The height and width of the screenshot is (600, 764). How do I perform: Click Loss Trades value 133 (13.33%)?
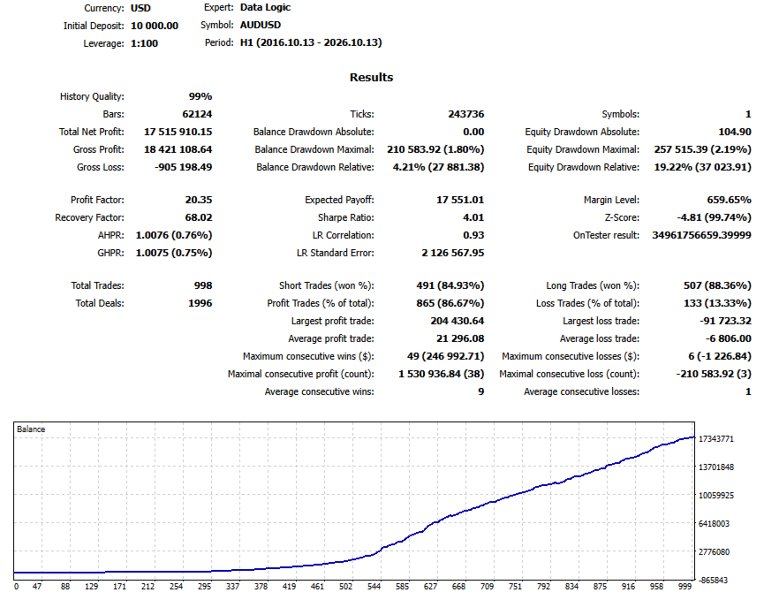717,303
